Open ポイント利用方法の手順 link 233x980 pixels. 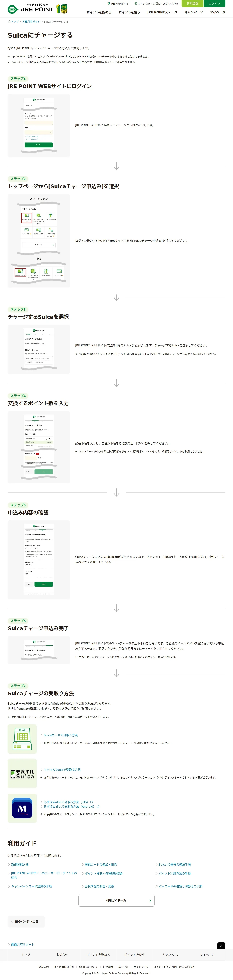tap(174, 873)
